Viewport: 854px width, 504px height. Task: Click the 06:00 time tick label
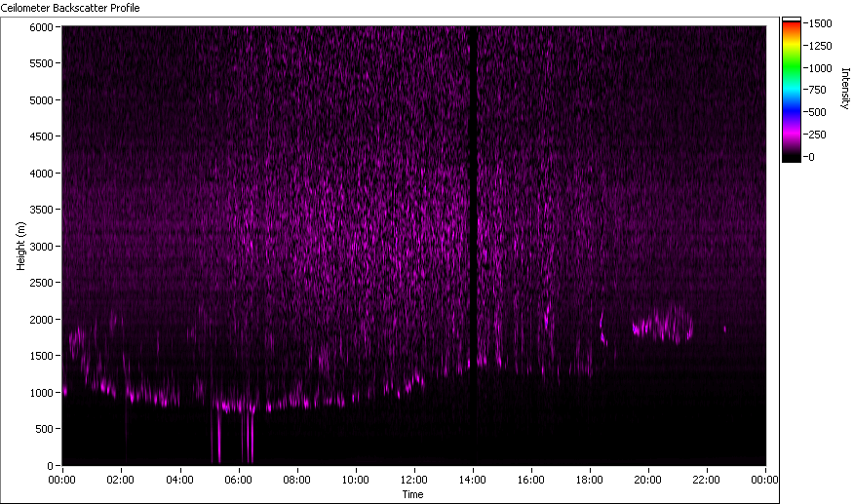pyautogui.click(x=238, y=480)
